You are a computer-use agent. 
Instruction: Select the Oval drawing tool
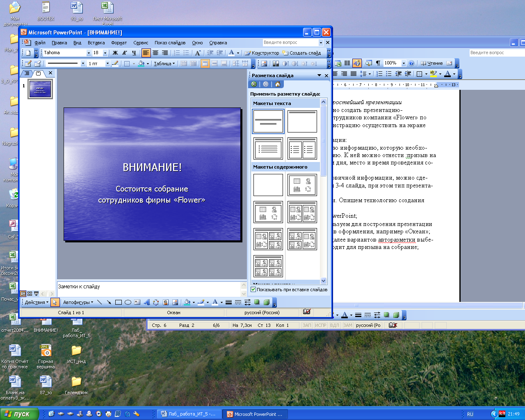tap(128, 302)
